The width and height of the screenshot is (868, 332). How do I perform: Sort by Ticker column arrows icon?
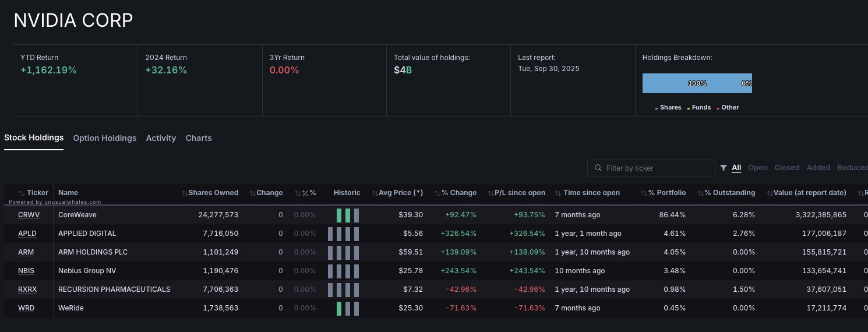point(22,193)
